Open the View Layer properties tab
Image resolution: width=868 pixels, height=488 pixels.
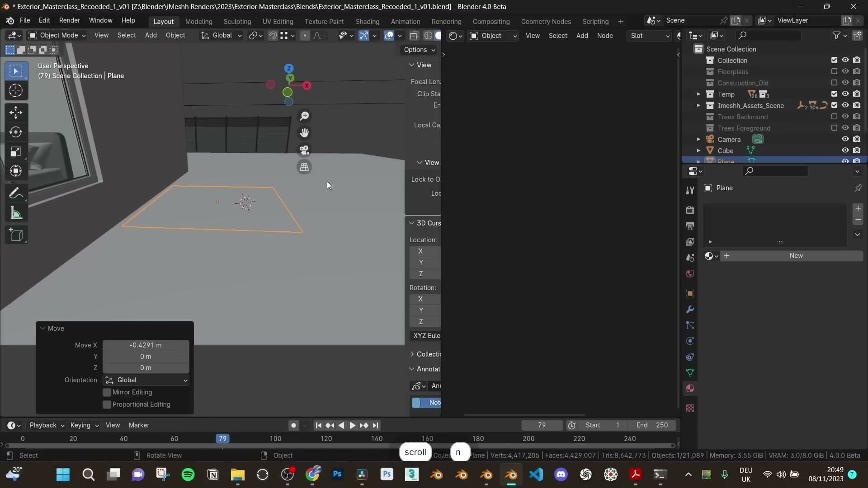pyautogui.click(x=690, y=242)
